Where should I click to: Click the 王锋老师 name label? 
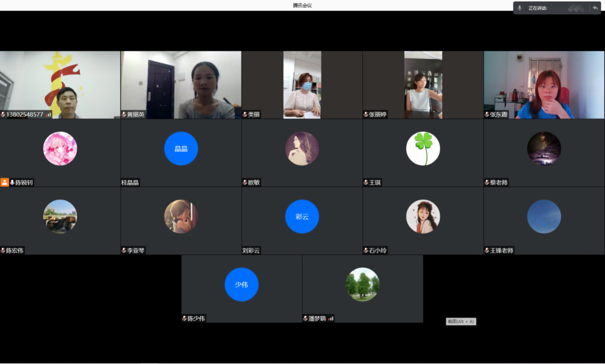tap(502, 251)
